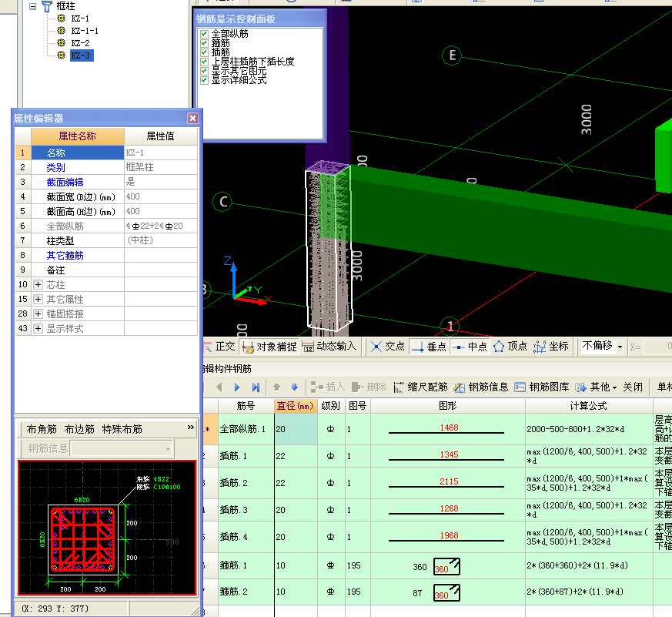This screenshot has width=672, height=617.
Task: Click the 属性名称 column header
Action: point(78,136)
